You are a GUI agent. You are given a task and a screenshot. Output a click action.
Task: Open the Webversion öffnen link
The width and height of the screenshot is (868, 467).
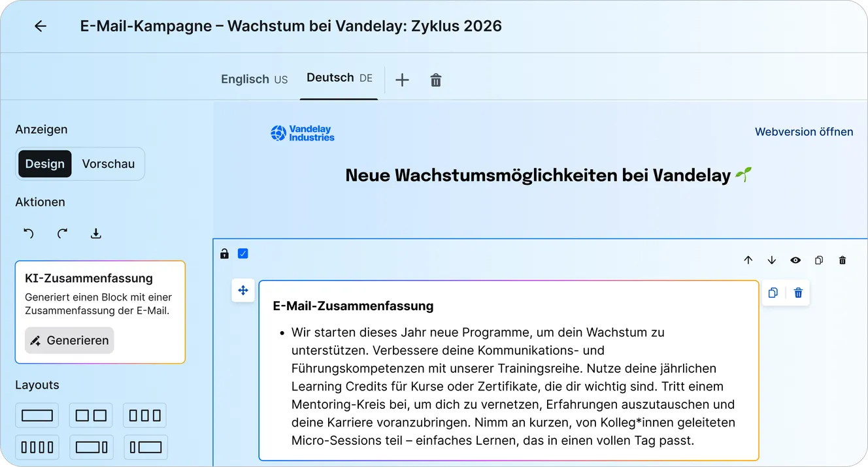tap(804, 132)
